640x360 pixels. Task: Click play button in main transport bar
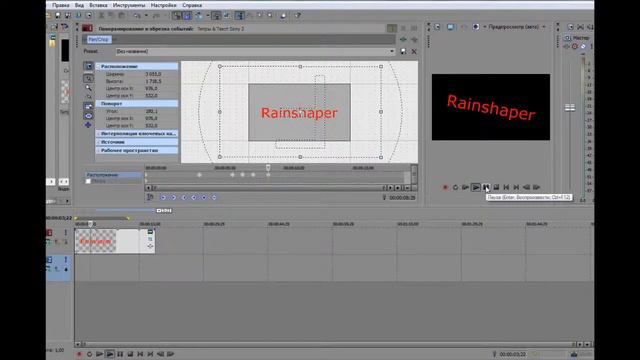(x=110, y=354)
